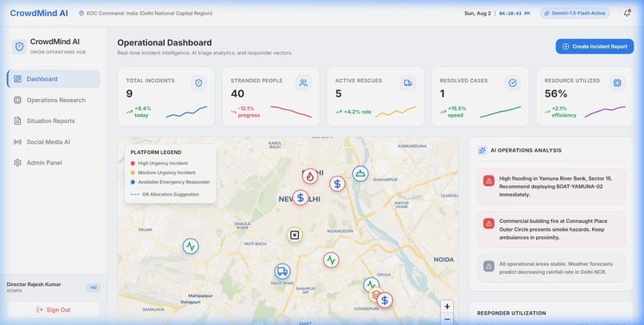Open the Dashboard menu item
644x325 pixels.
click(x=54, y=79)
